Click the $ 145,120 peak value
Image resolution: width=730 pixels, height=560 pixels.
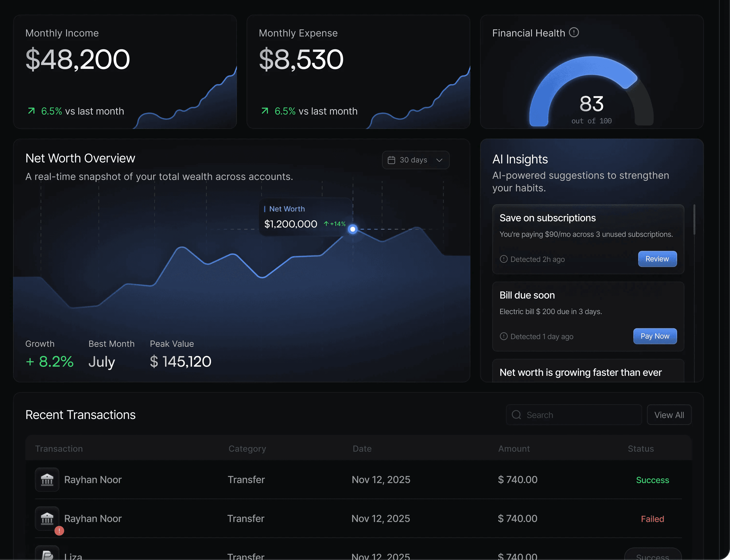pyautogui.click(x=180, y=361)
